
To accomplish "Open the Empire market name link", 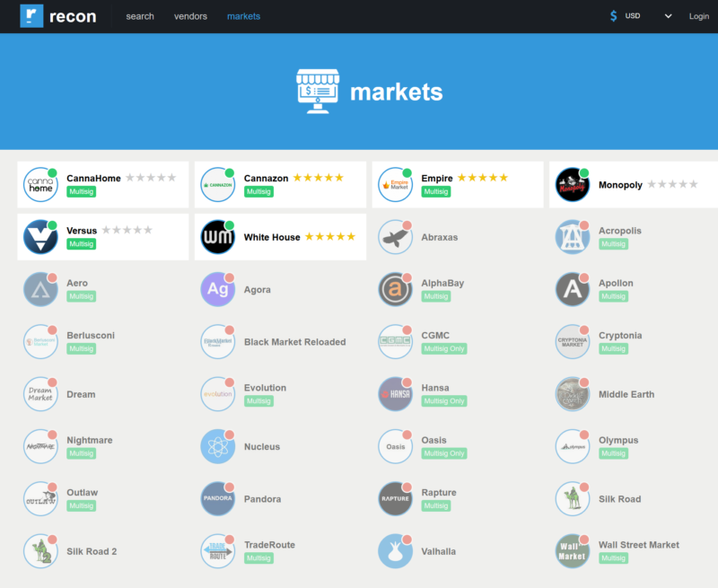I will pos(437,178).
